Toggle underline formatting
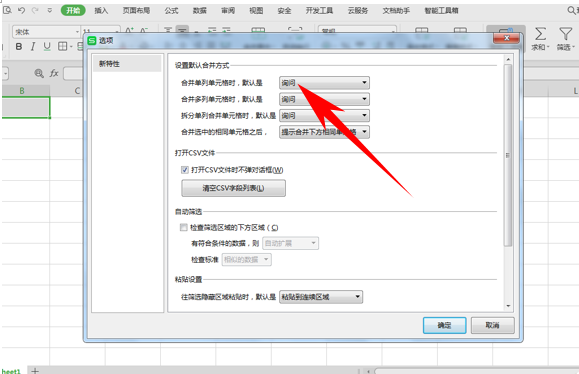Viewport: 579px width, 374px height. (x=47, y=47)
